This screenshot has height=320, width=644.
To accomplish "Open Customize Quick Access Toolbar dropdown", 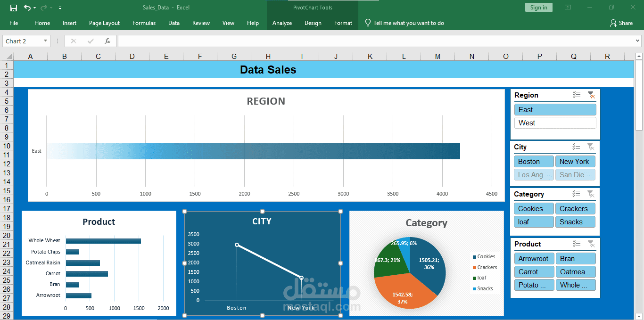I will pos(60,8).
